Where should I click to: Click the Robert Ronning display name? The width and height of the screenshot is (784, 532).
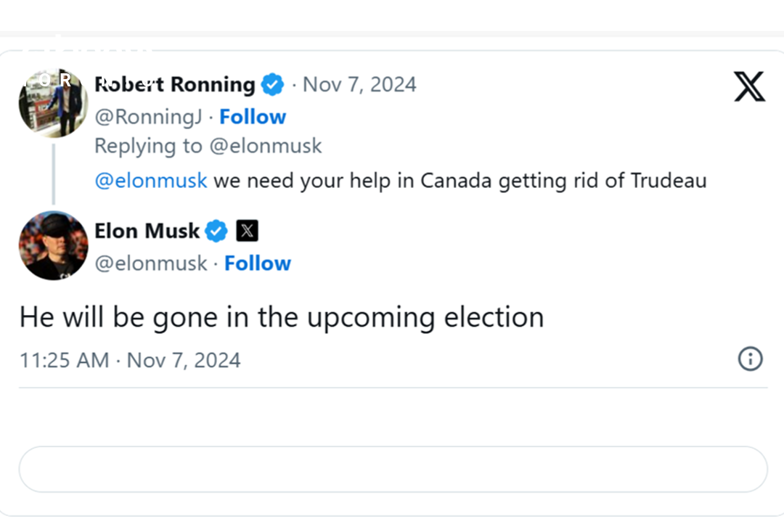(x=174, y=85)
